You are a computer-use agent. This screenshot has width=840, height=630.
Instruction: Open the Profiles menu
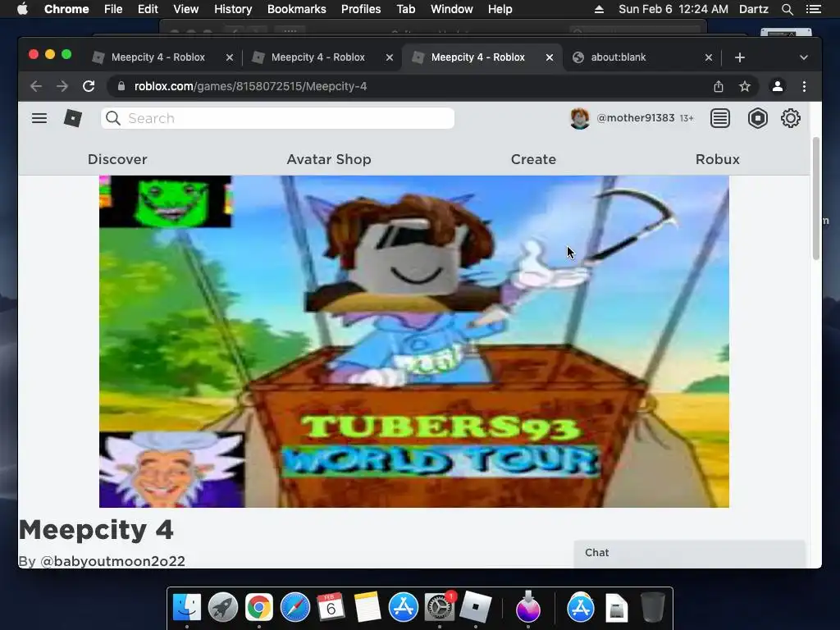coord(361,9)
